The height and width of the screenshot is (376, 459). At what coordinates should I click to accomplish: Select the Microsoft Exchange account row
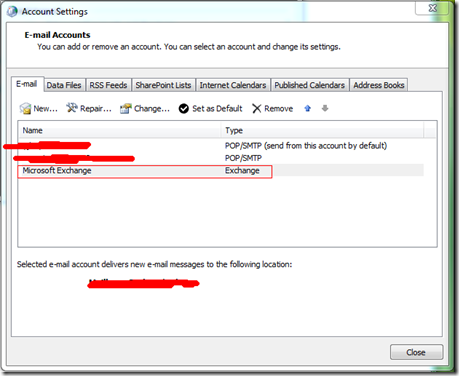click(x=220, y=171)
